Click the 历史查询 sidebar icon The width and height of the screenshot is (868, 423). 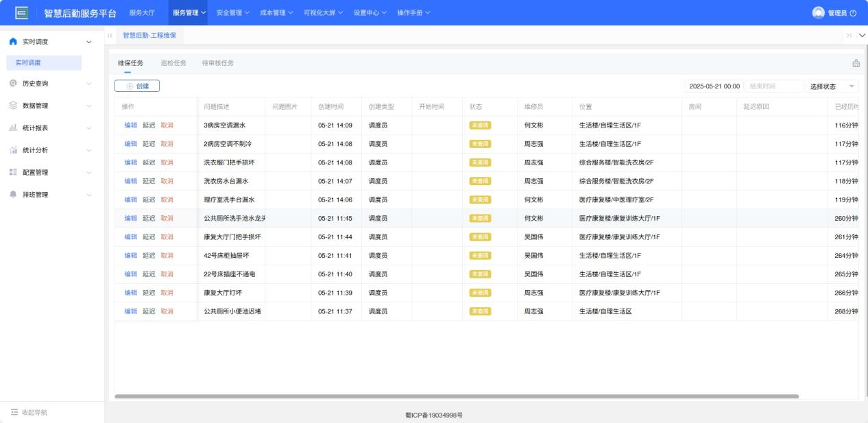pyautogui.click(x=13, y=84)
